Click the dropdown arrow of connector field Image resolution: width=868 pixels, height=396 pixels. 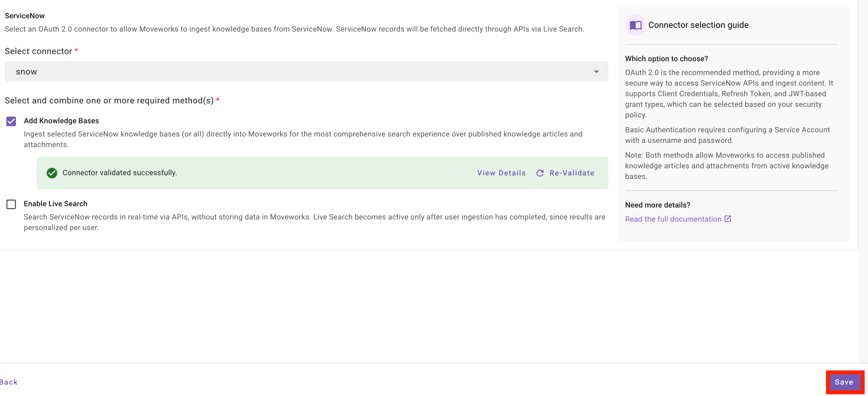[596, 72]
